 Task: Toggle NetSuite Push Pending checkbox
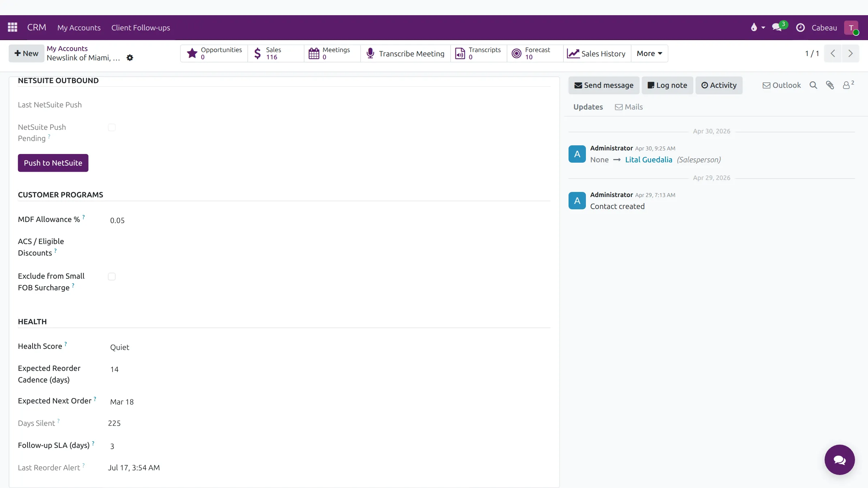tap(112, 128)
